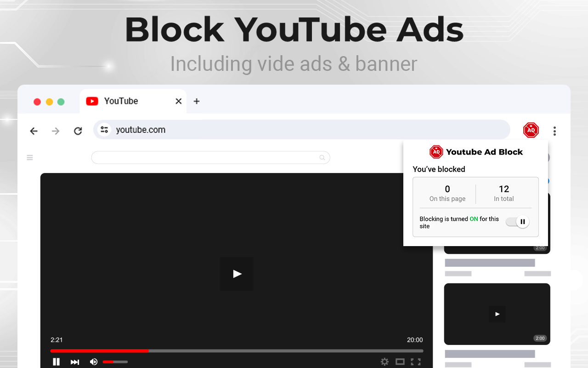588x368 pixels.
Task: Open a new tab with plus icon
Action: 197,101
